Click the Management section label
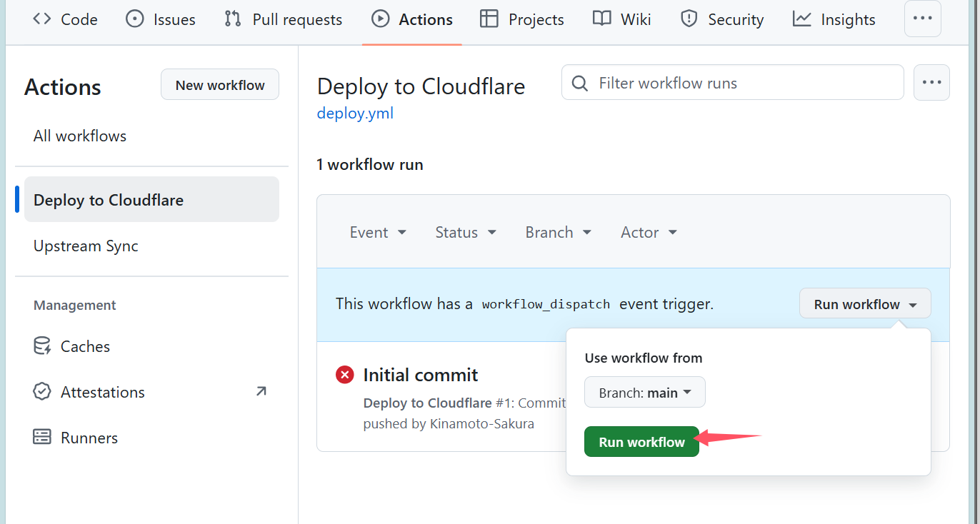 click(x=74, y=305)
